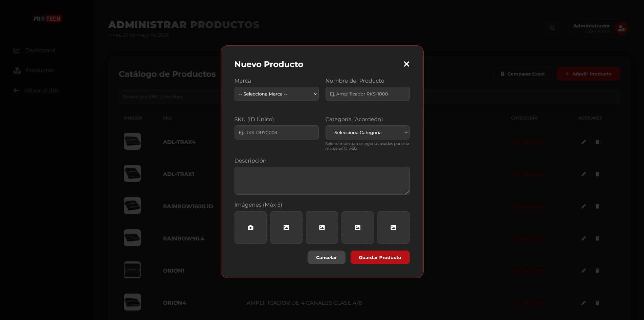Click the Catálogo de Productos heading
The image size is (644, 320).
[x=167, y=74]
